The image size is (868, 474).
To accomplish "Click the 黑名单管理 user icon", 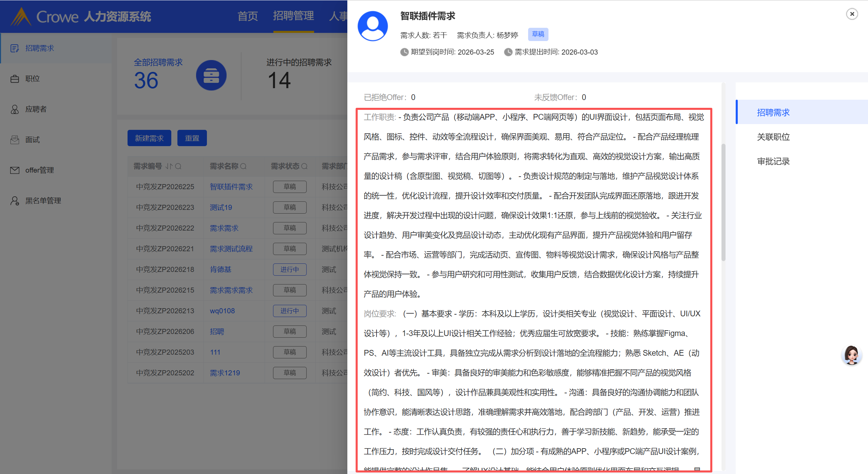I will [x=14, y=201].
